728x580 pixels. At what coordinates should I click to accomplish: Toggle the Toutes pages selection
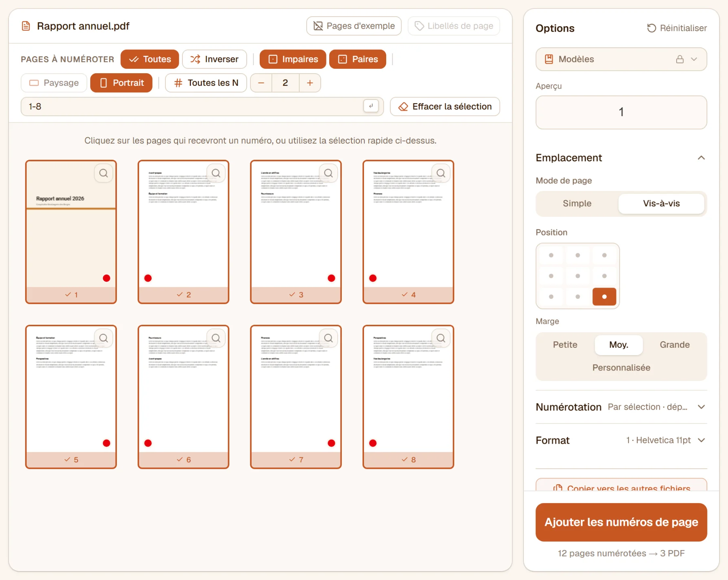tap(150, 59)
